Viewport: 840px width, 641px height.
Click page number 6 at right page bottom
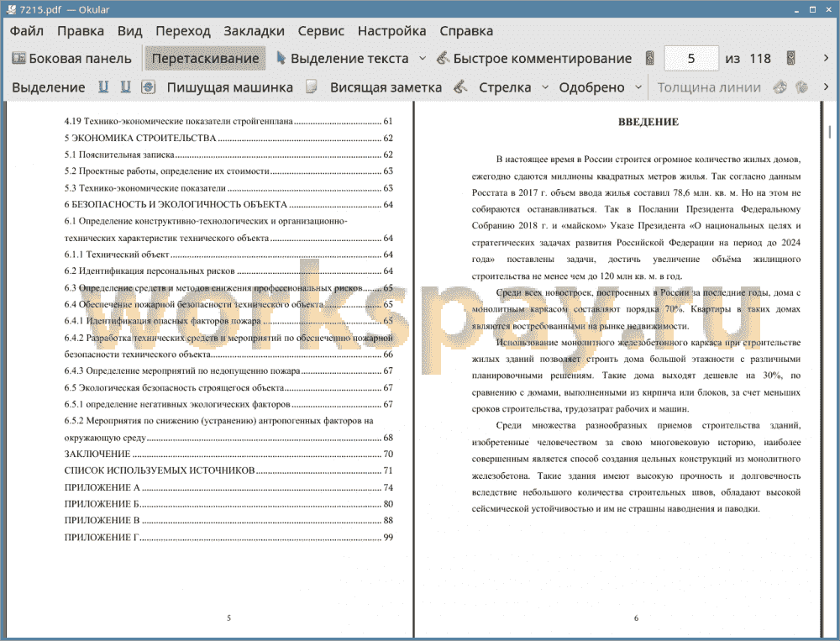click(636, 618)
